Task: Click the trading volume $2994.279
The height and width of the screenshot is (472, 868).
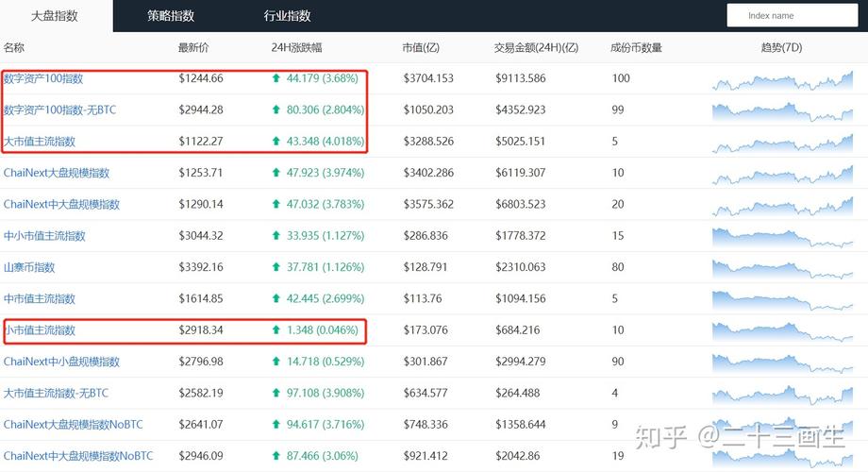Action: tap(521, 362)
